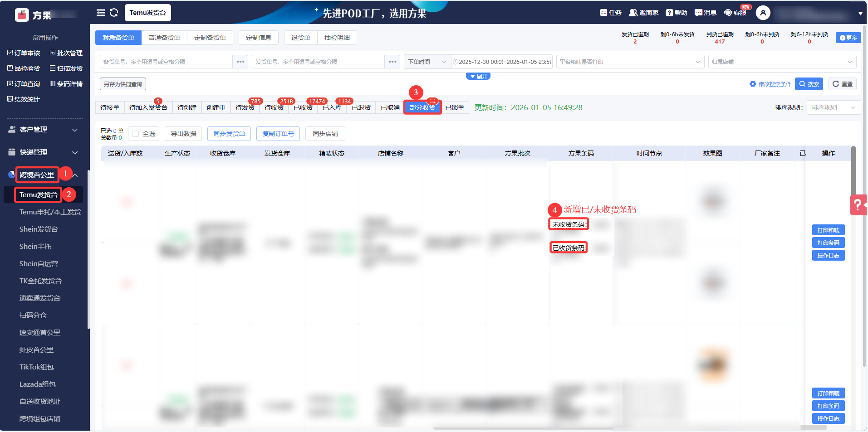Click the 搜索 search button
The width and height of the screenshot is (868, 432).
[809, 84]
